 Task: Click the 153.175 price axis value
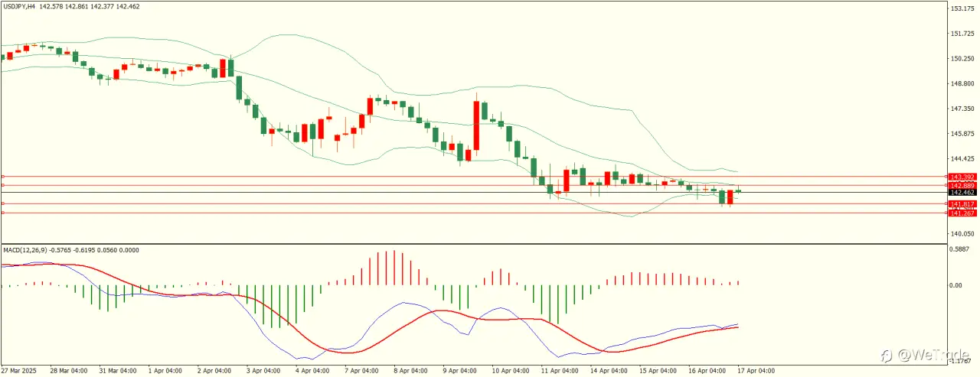click(x=962, y=8)
